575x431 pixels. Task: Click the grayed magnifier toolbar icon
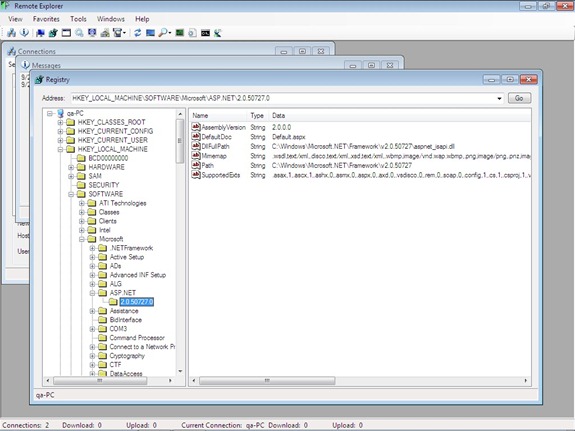[79, 33]
